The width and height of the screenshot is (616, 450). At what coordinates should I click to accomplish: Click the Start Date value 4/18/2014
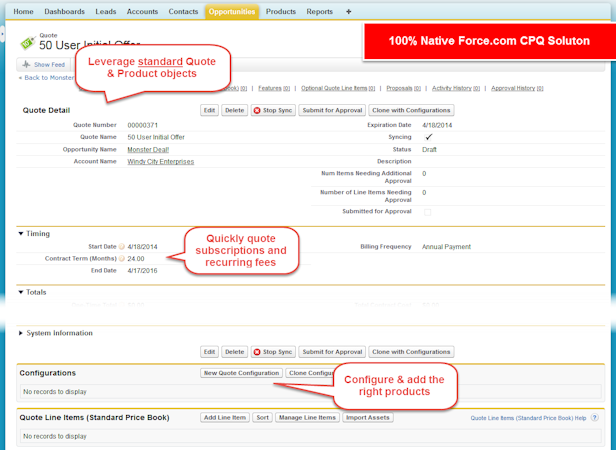coord(142,247)
